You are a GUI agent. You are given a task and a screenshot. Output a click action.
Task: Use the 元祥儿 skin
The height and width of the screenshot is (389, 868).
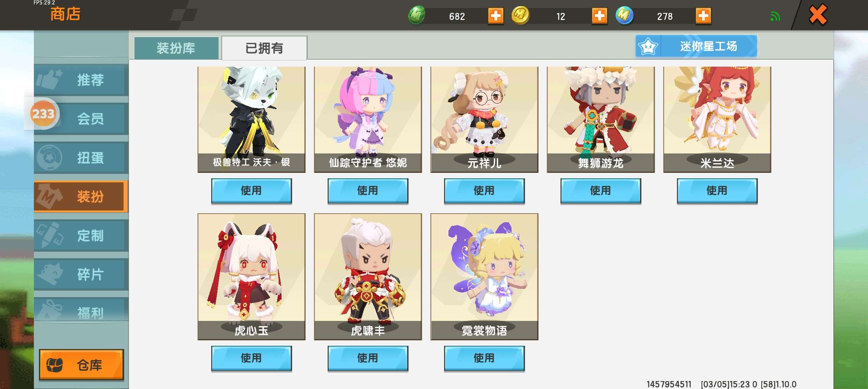tap(484, 191)
